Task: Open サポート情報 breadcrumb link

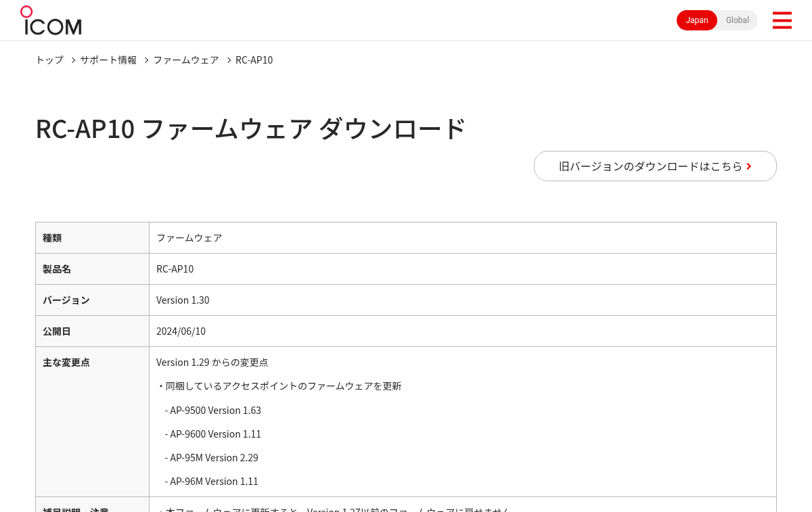Action: coord(108,60)
